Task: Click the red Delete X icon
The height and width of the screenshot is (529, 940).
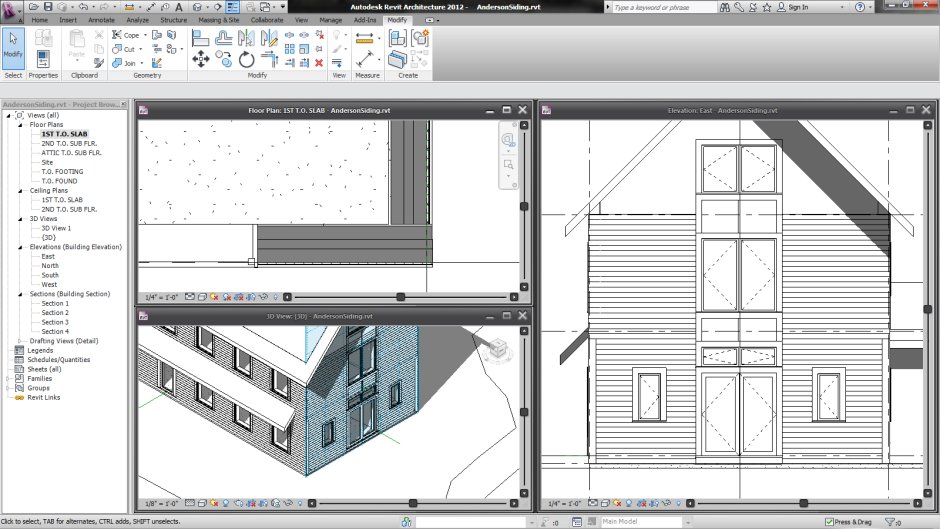Action: (319, 62)
